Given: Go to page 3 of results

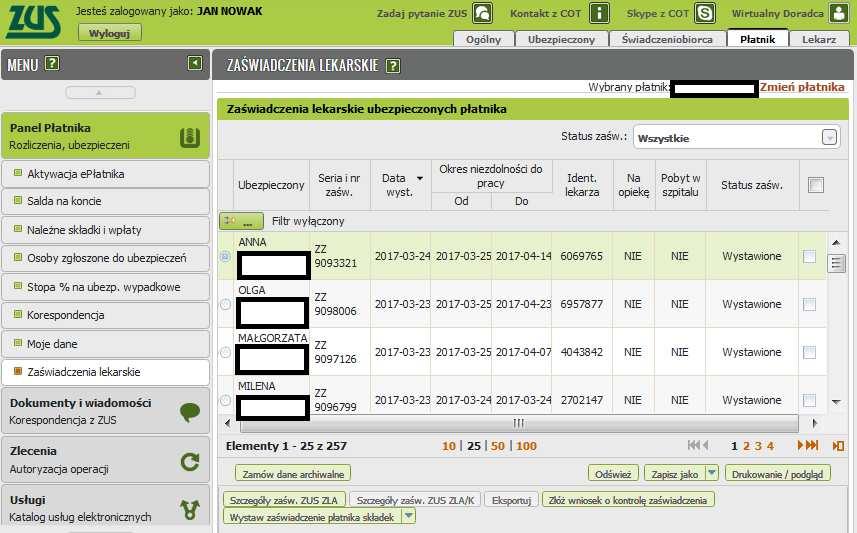Looking at the screenshot, I should pos(758,446).
